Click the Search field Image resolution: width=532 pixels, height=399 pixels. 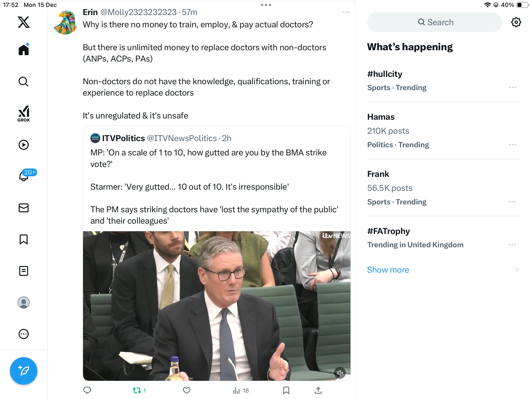435,22
